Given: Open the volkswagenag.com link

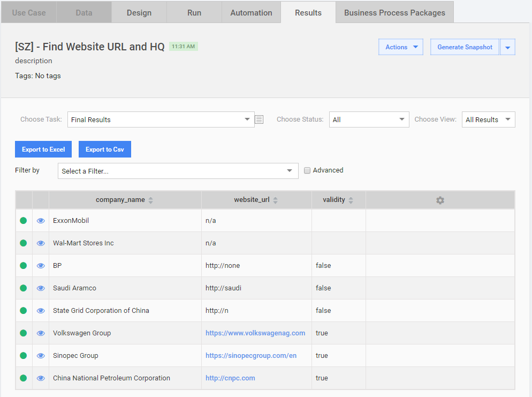Looking at the screenshot, I should click(255, 333).
